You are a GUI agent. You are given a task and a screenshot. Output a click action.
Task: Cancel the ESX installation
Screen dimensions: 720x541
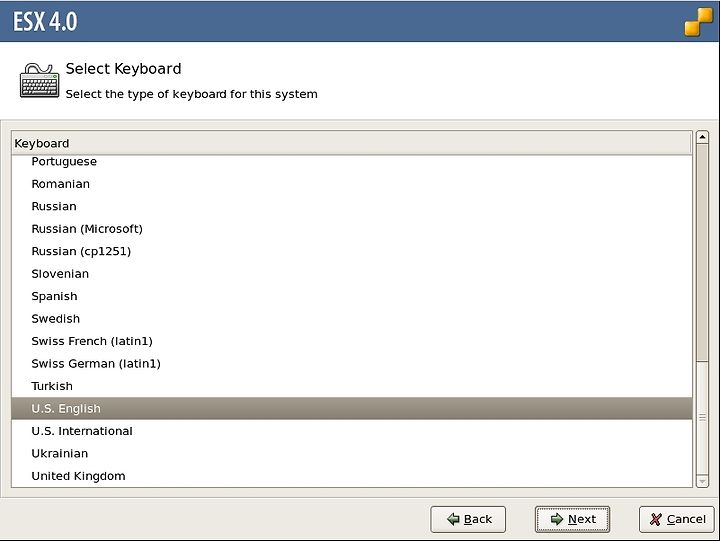pyautogui.click(x=676, y=519)
